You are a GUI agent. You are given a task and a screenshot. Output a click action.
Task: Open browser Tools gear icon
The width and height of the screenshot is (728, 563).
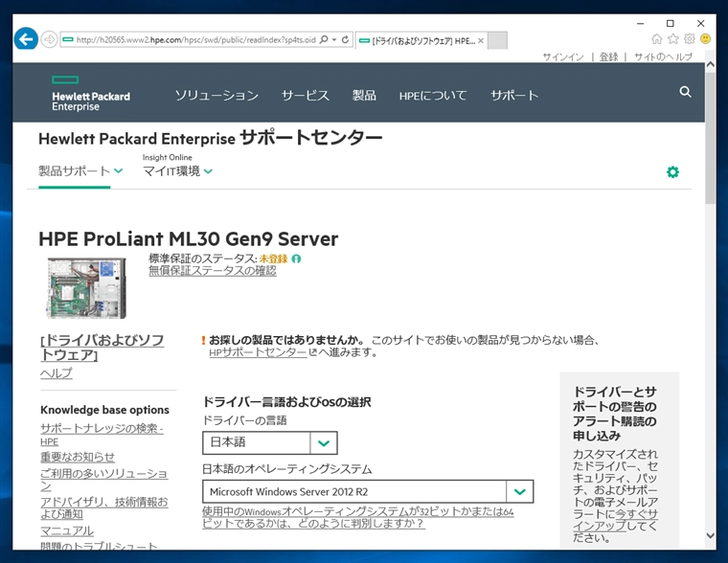click(690, 39)
